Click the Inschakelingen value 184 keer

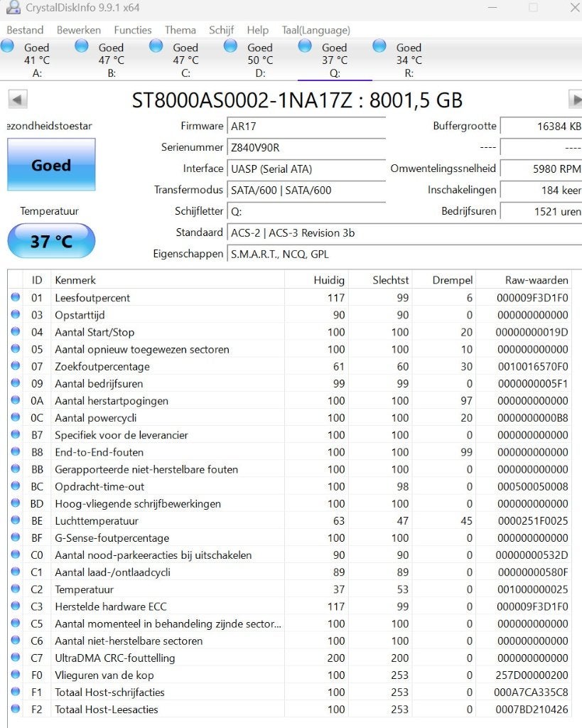click(x=541, y=191)
